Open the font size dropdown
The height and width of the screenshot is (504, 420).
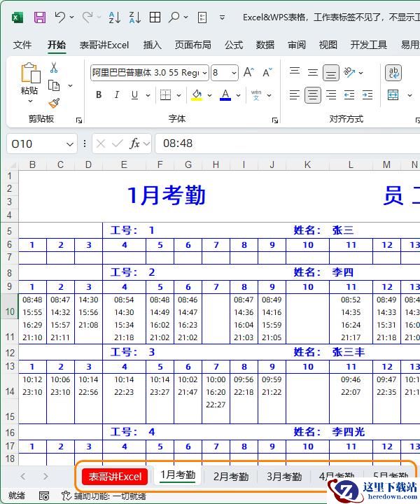click(234, 73)
